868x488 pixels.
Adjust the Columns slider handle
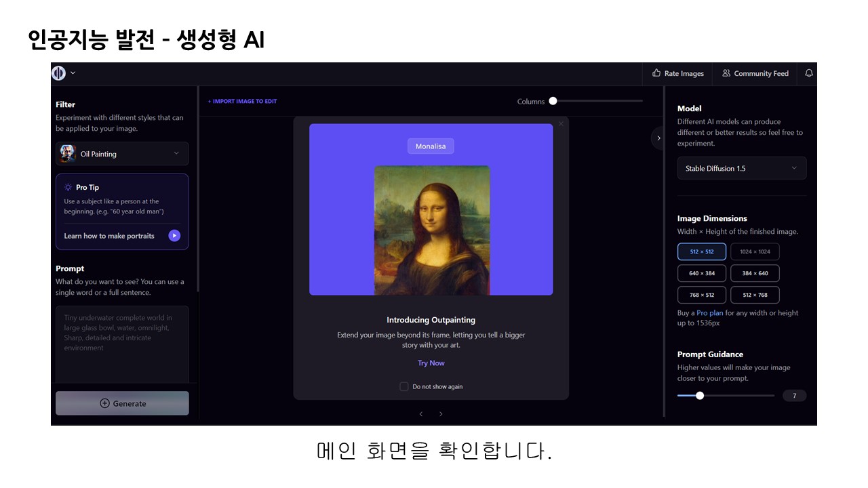(553, 101)
